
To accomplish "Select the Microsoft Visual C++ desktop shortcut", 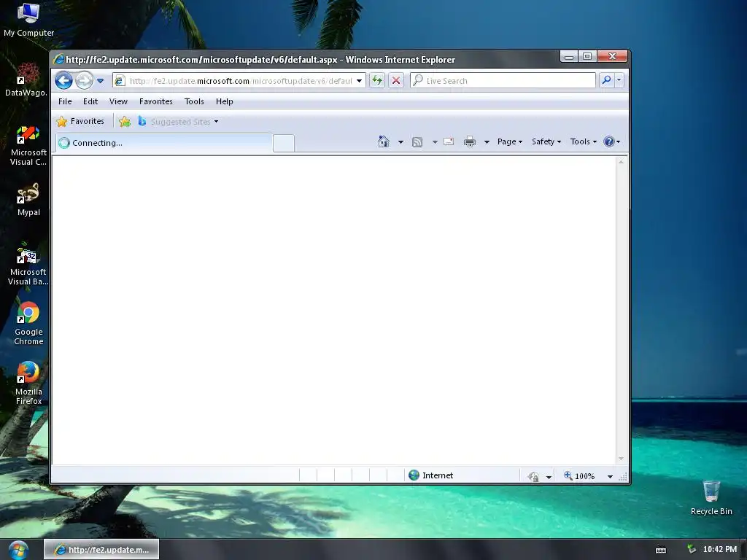I will pos(28,146).
